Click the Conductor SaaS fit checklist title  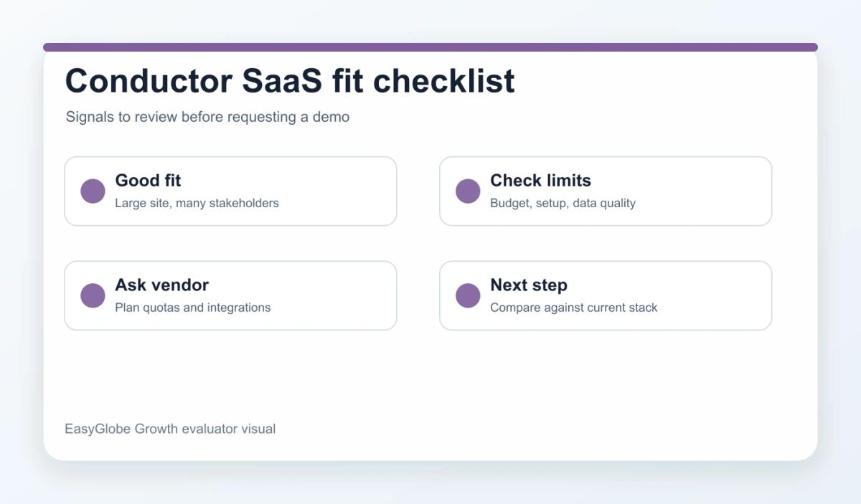[290, 81]
